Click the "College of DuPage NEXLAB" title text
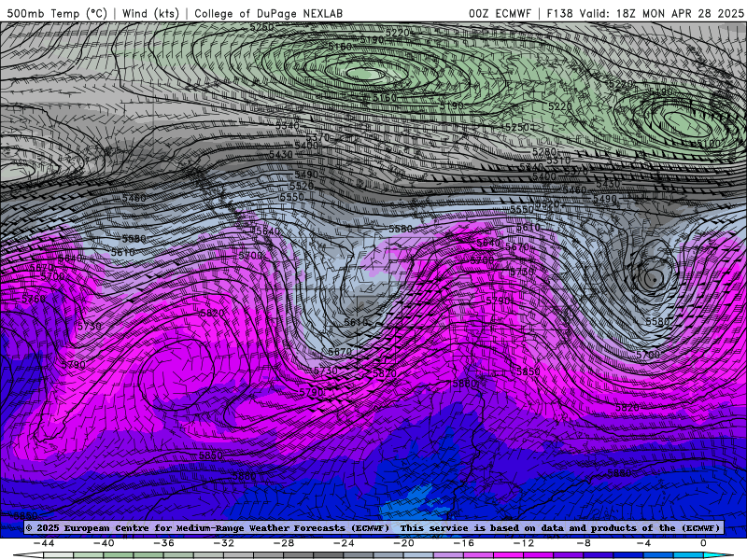Image resolution: width=747 pixels, height=560 pixels. 268,13
